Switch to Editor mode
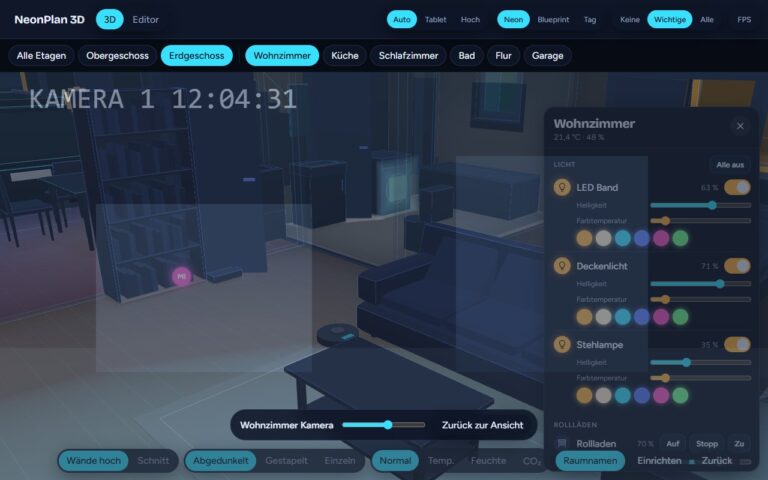The height and width of the screenshot is (480, 768). 145,20
